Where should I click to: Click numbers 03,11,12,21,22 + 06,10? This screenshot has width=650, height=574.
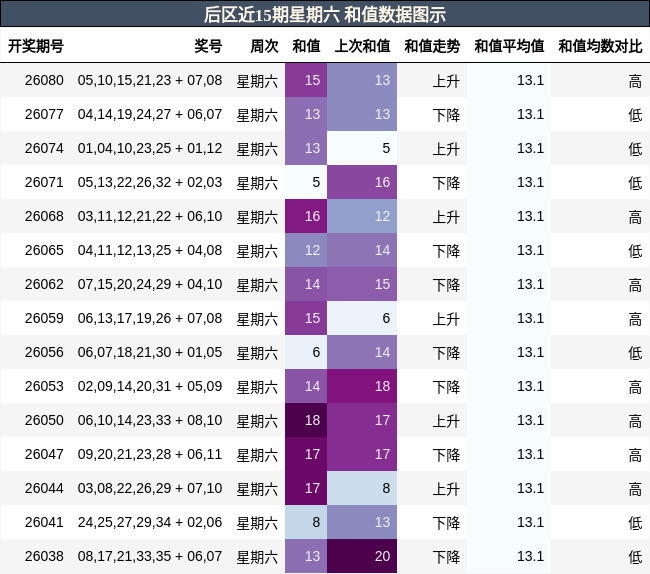point(150,216)
